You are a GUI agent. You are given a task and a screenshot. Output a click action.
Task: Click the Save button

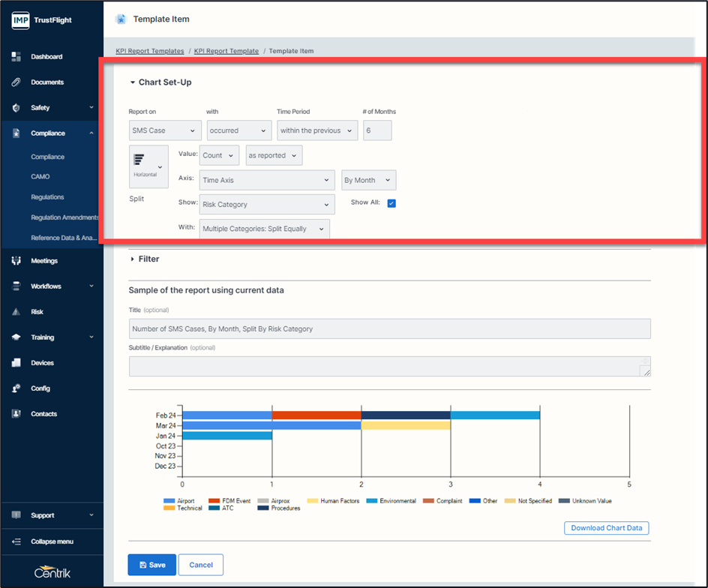point(151,565)
